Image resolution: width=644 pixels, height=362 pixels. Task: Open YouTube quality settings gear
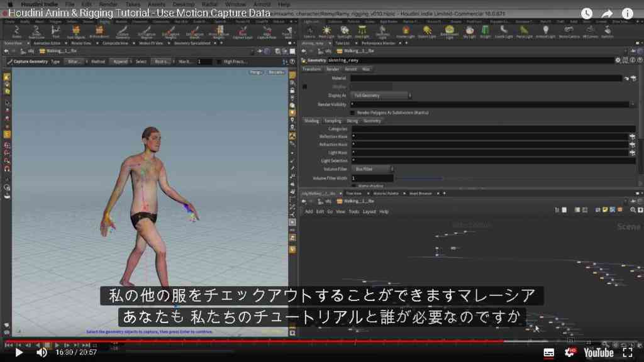click(x=570, y=352)
